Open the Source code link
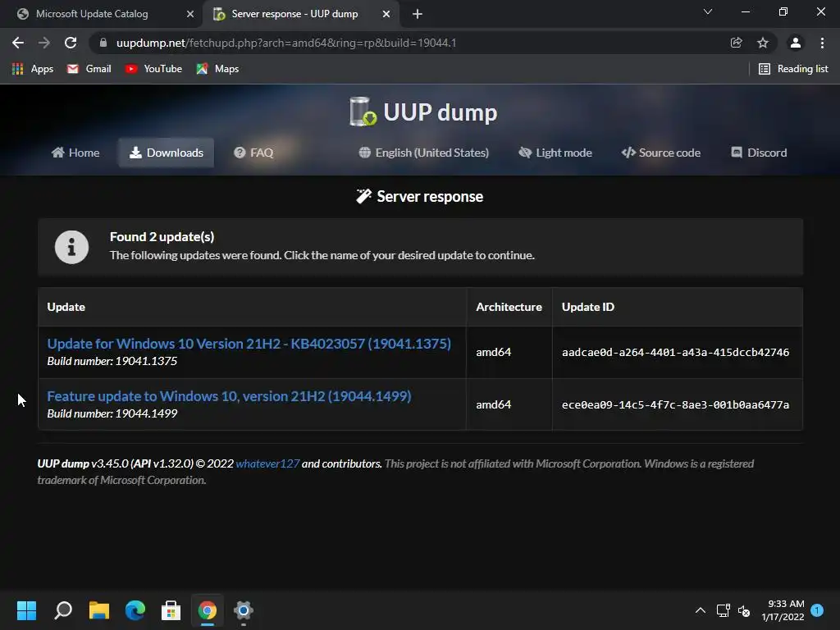 click(660, 153)
